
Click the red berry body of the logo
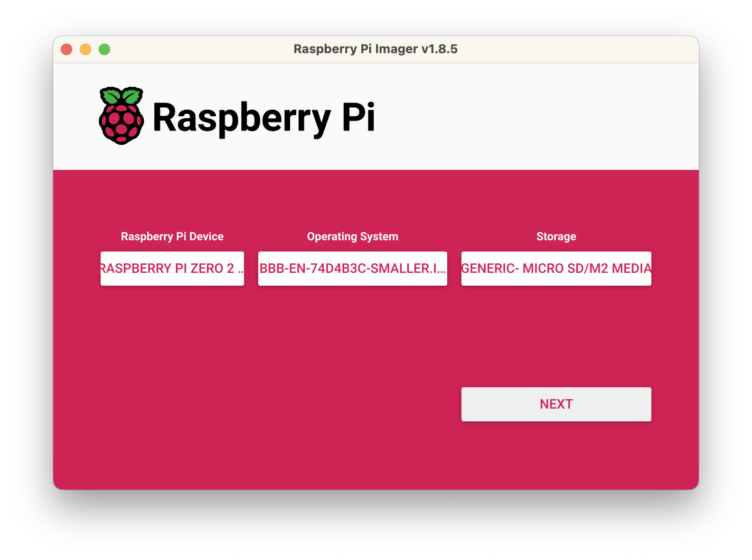[x=121, y=124]
